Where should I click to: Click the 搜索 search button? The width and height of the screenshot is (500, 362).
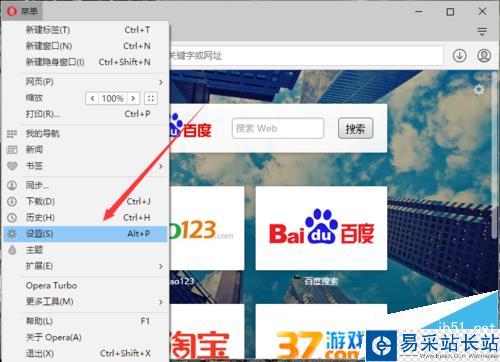coord(355,128)
